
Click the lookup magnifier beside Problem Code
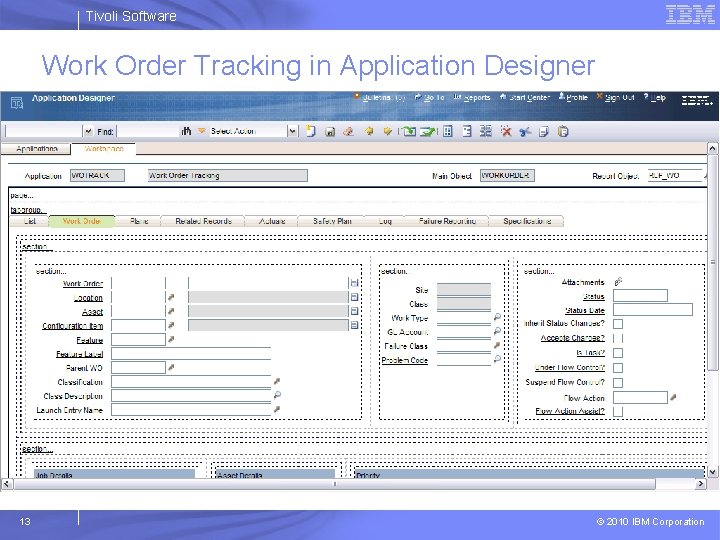497,359
